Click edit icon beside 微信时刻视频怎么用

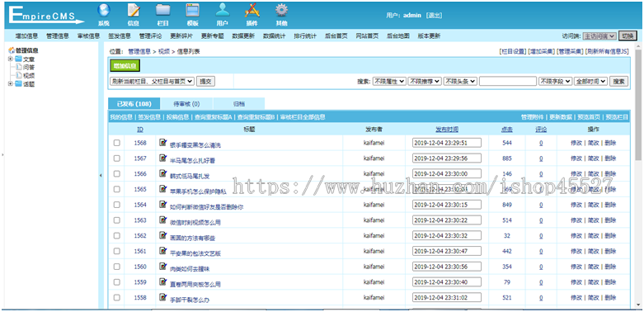tap(162, 220)
